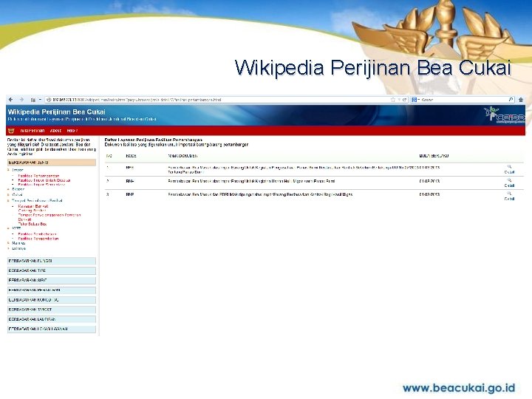
Task: Click the bookmark star in address bar
Action: (x=393, y=100)
